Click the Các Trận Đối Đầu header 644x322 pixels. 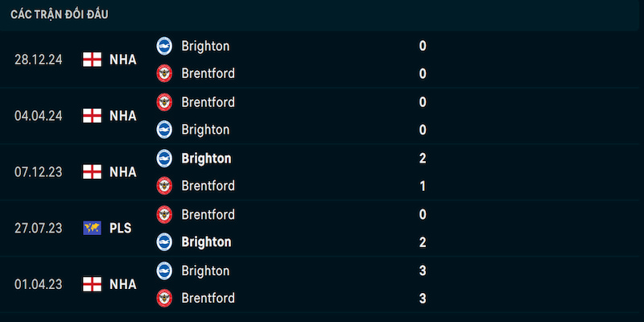tap(60, 14)
